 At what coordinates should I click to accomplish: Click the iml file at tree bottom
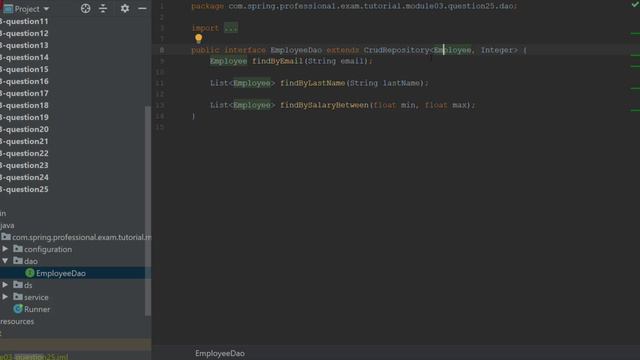click(x=34, y=356)
